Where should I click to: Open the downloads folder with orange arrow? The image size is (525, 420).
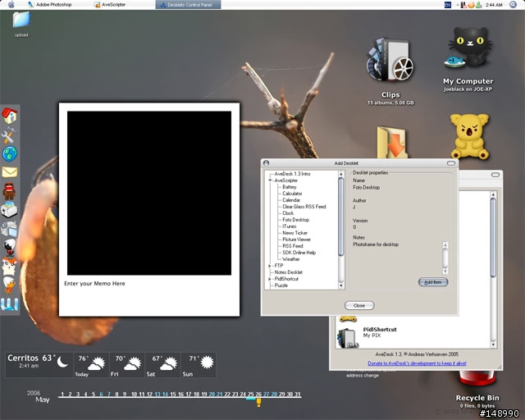point(392,142)
